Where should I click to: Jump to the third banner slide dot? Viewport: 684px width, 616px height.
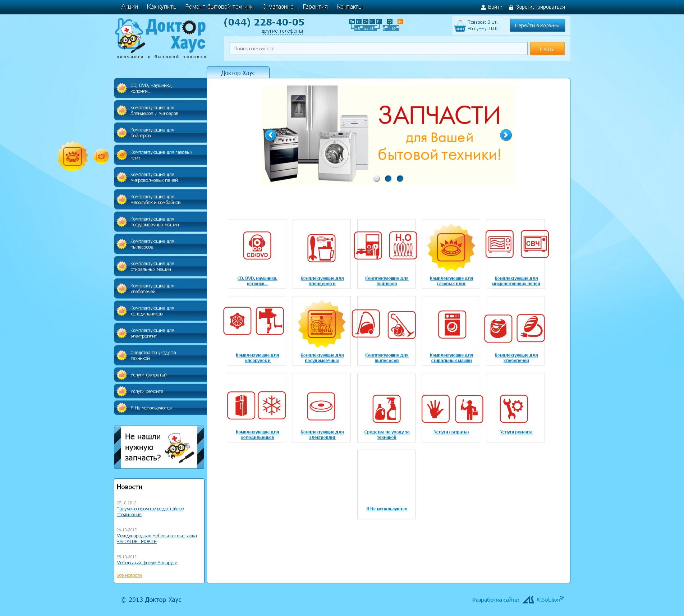[x=400, y=179]
